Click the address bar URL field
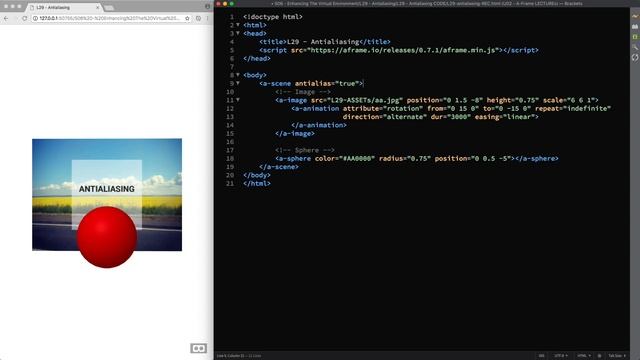This screenshot has height=360, width=640. click(x=109, y=18)
